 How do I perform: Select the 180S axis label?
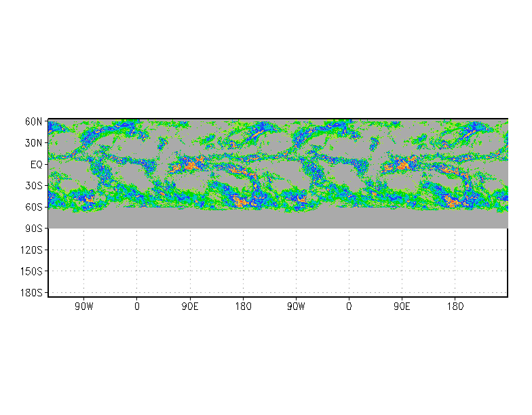31,293
